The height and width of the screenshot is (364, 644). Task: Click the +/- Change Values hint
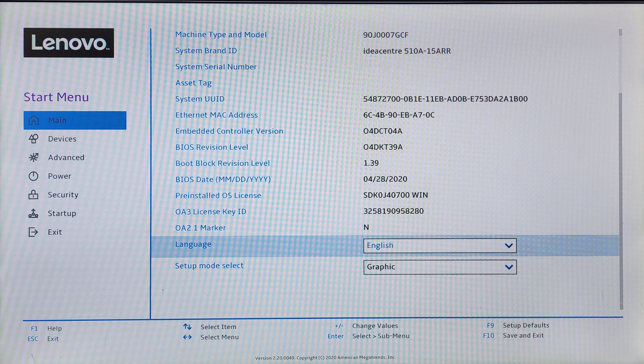(x=366, y=326)
